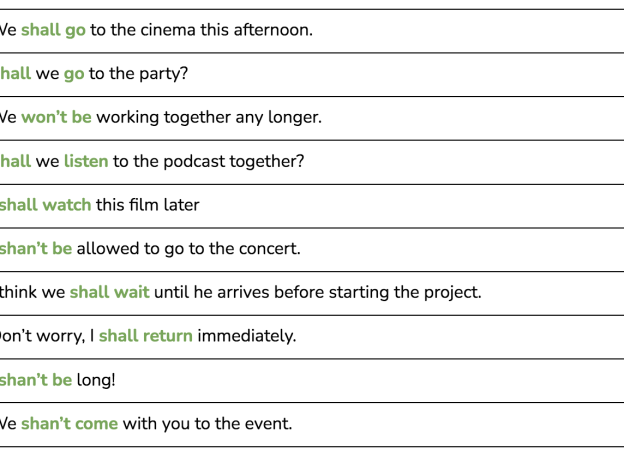Screen dimensions: 624x468
Task: Click the words "to the party?"
Action: point(138,74)
